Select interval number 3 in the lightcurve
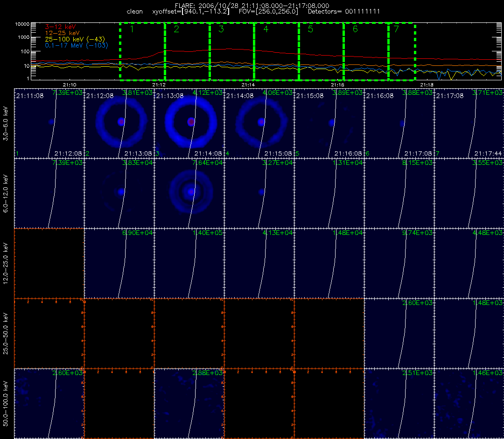Viewport: 504px width, 439px height. pos(221,29)
